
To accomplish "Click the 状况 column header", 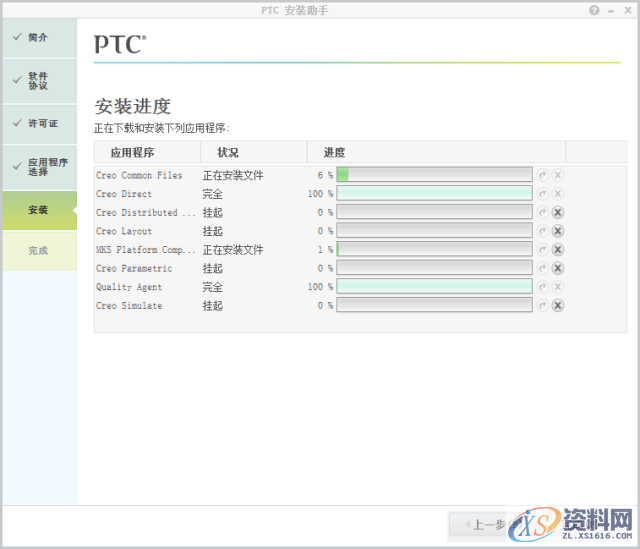I will (x=253, y=152).
